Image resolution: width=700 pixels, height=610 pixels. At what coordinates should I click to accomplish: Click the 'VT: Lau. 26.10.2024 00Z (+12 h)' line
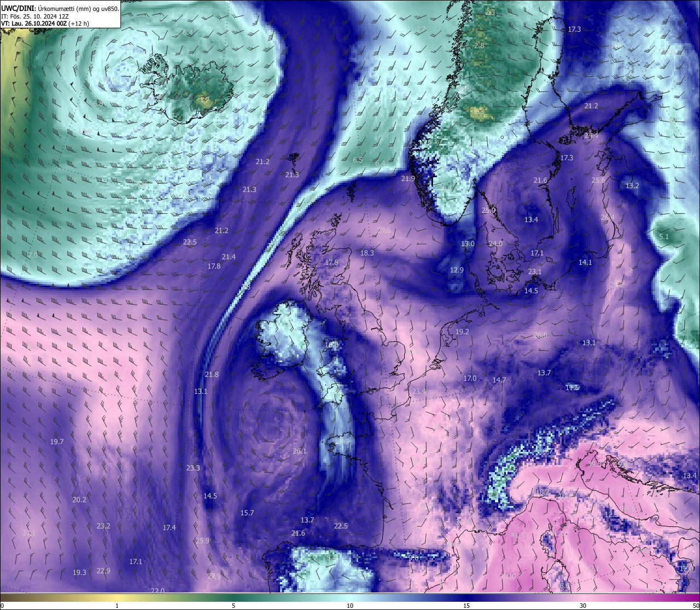(x=45, y=24)
